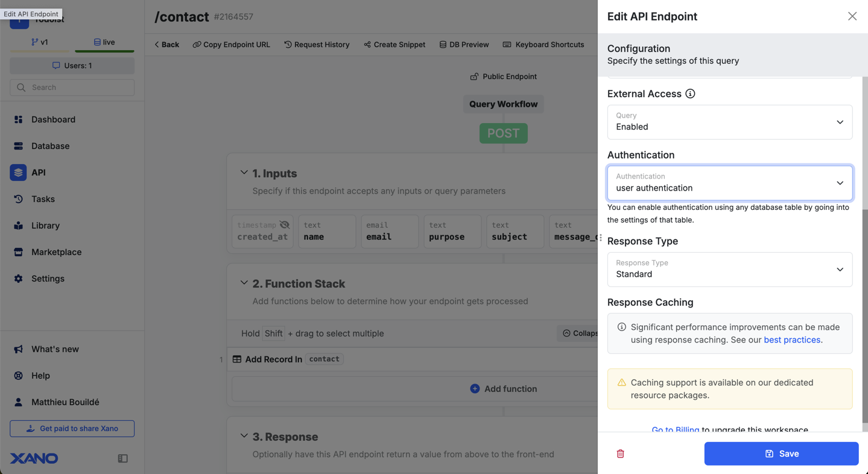The width and height of the screenshot is (868, 474).
Task: Click the red trash delete icon
Action: tap(620, 453)
